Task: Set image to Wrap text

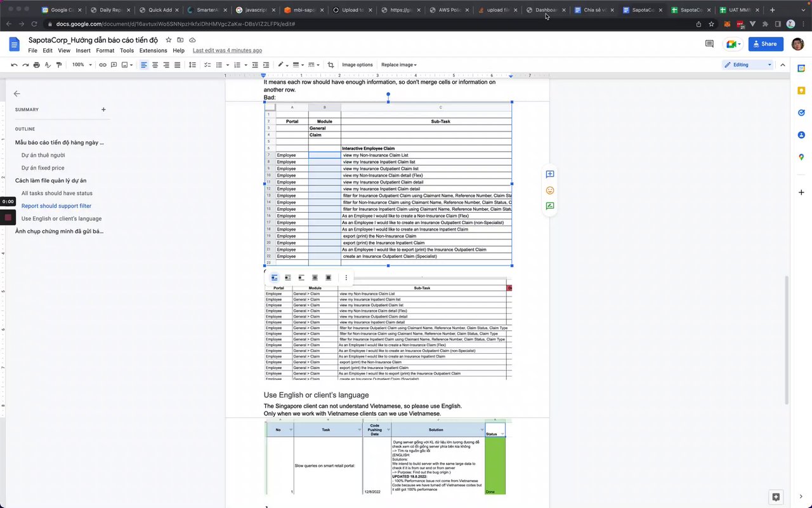Action: (x=288, y=277)
